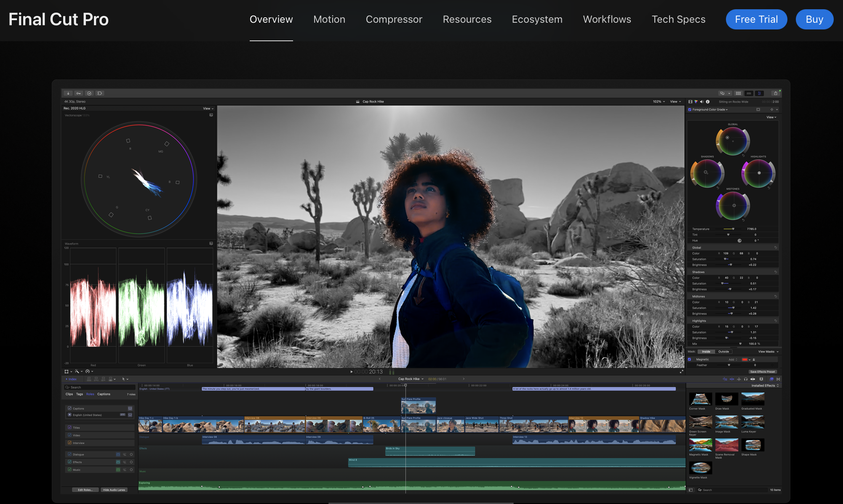Uncheck the Dialogue role checkbox
Viewport: 843px width, 504px height.
point(69,454)
